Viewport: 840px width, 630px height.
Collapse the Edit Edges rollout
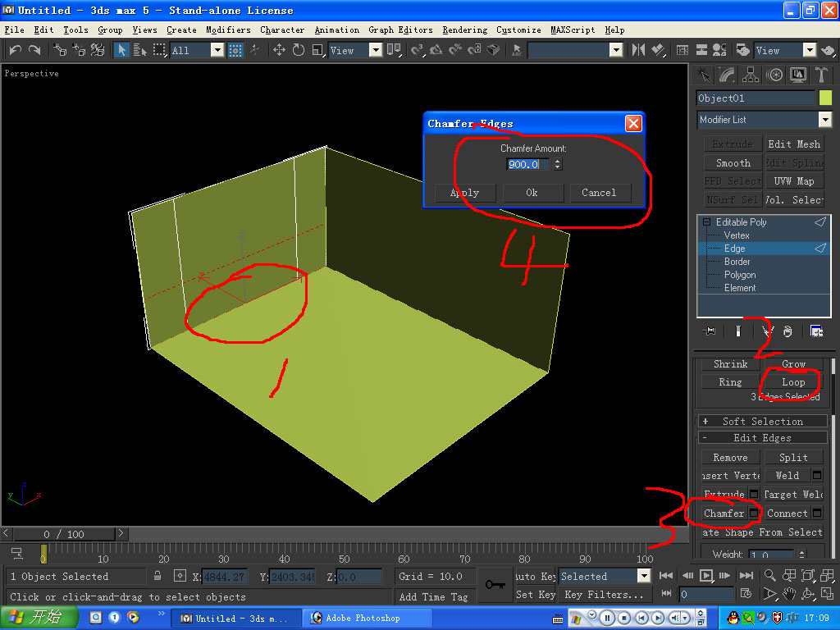point(762,438)
